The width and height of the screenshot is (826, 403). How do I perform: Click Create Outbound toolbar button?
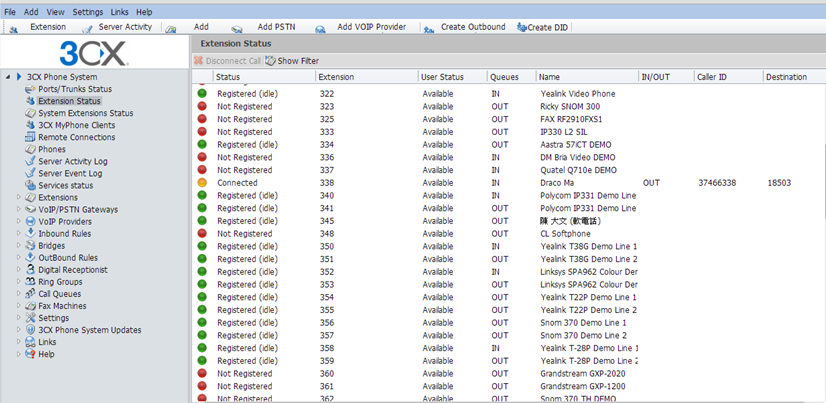(465, 27)
